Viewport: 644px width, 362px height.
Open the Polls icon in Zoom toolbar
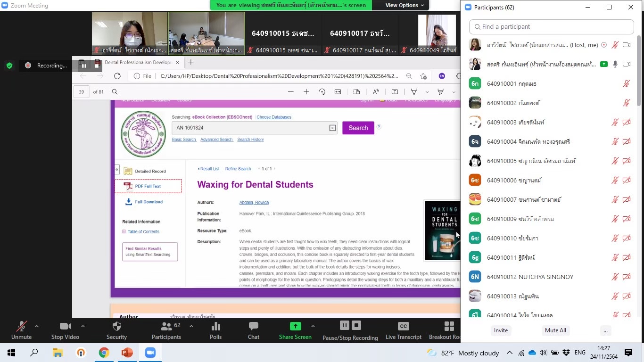click(x=215, y=327)
